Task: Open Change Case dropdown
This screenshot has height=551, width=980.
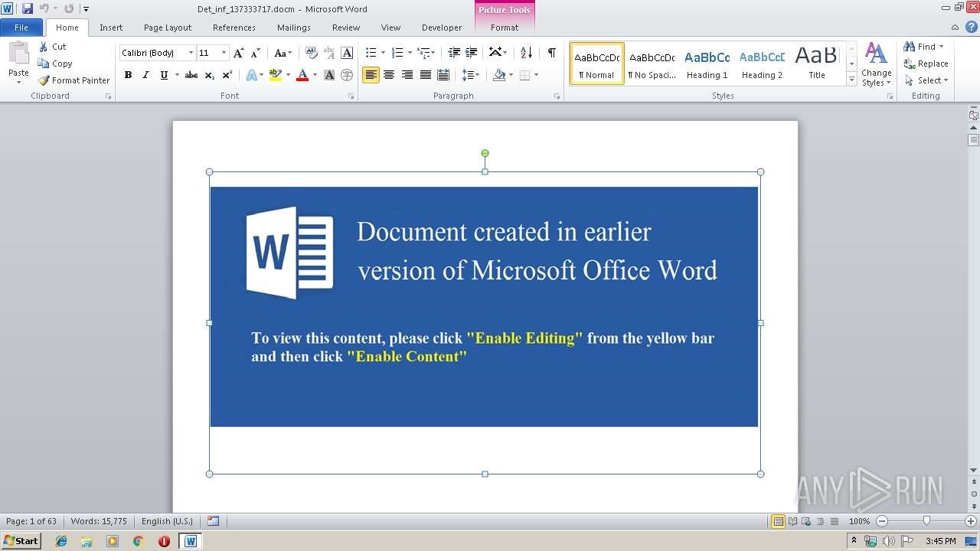Action: tap(283, 53)
